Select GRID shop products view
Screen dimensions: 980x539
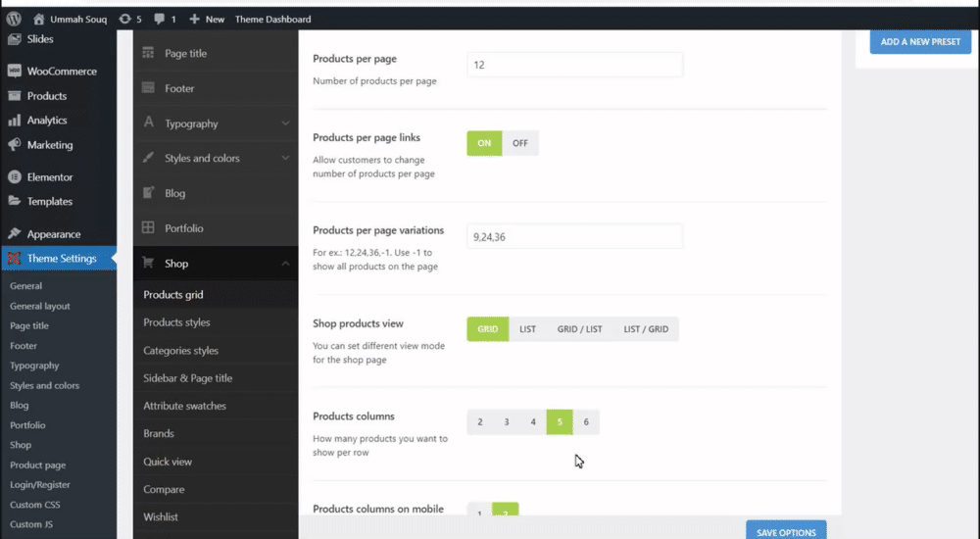coord(487,329)
